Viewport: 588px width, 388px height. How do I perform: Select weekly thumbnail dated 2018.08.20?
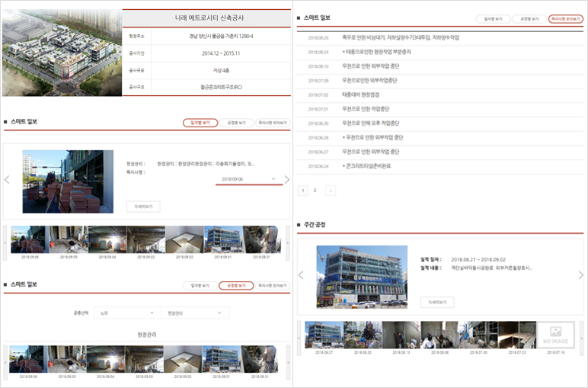(363, 335)
